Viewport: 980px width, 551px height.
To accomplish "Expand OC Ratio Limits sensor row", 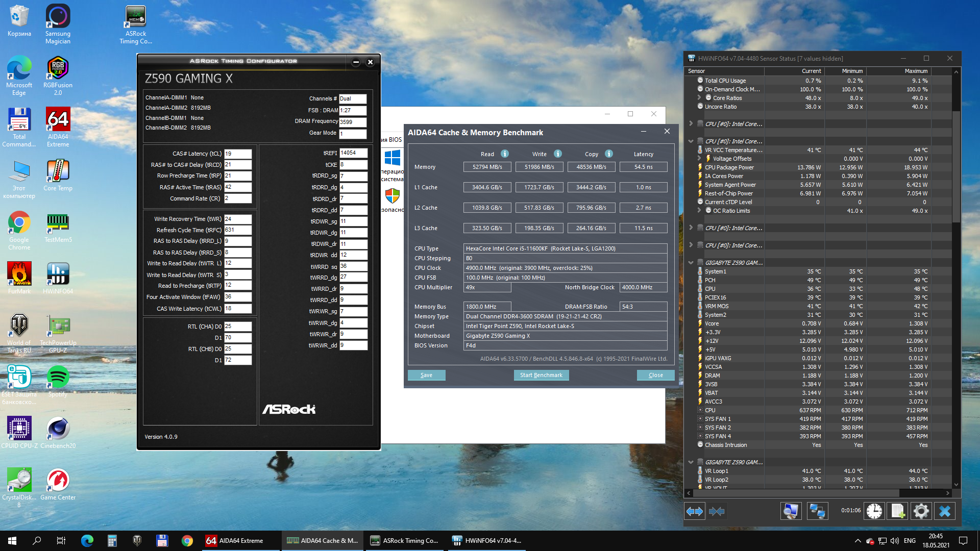I will click(x=699, y=210).
